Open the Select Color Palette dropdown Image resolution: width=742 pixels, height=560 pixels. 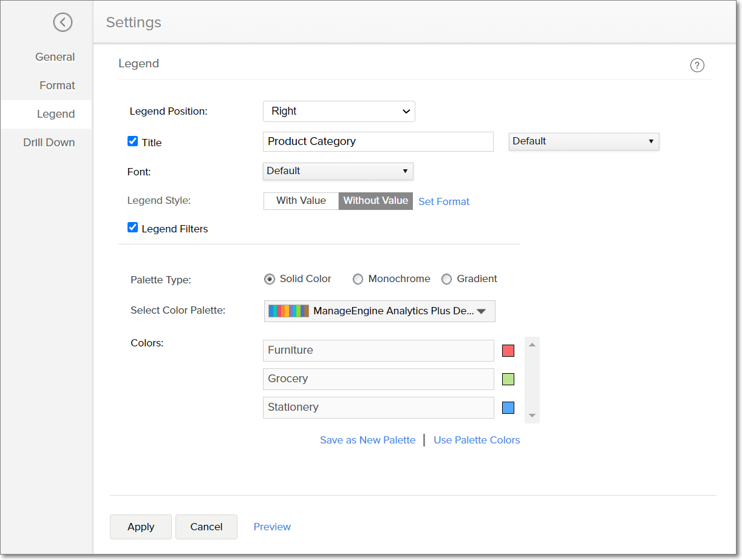tap(380, 311)
